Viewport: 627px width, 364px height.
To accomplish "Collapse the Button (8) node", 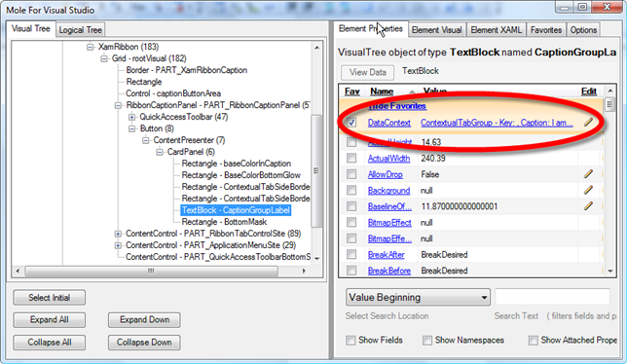I will [132, 128].
